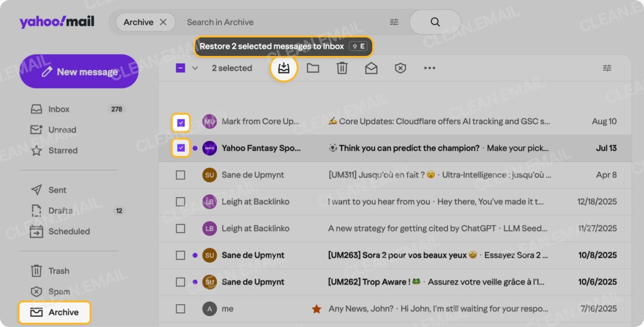Check the 'A new strategy' Backlinko message
644x327 pixels.
[180, 228]
